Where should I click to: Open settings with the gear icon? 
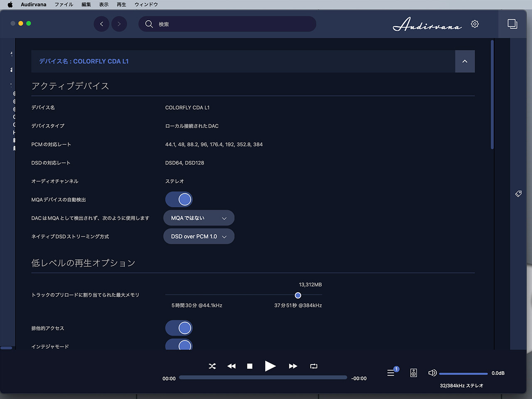tap(475, 24)
